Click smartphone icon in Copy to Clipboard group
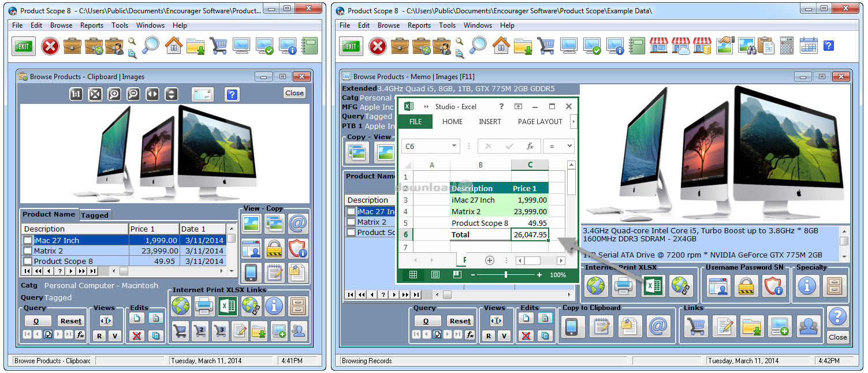Viewport: 868px width, 373px height. (572, 326)
